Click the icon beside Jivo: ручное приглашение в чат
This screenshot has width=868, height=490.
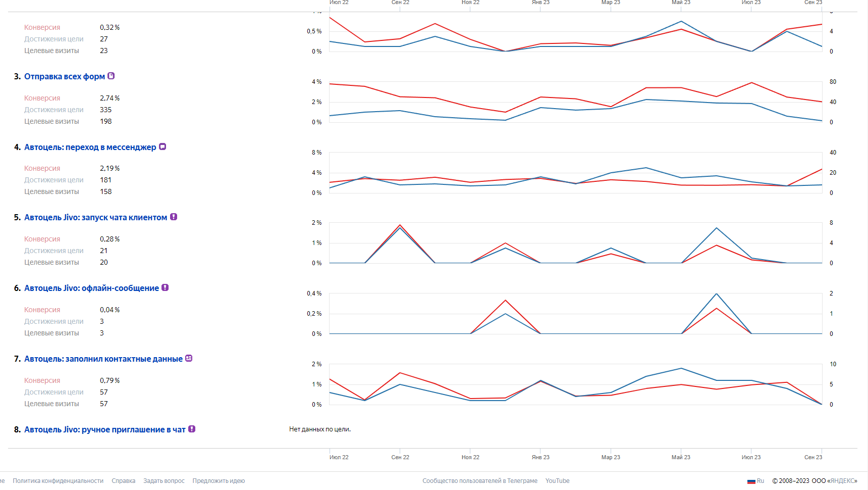pyautogui.click(x=192, y=429)
